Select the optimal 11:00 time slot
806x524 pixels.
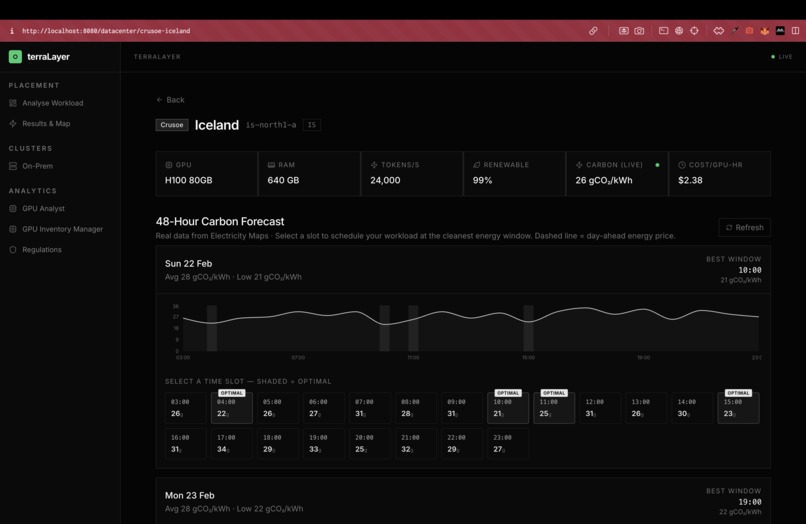[554, 408]
